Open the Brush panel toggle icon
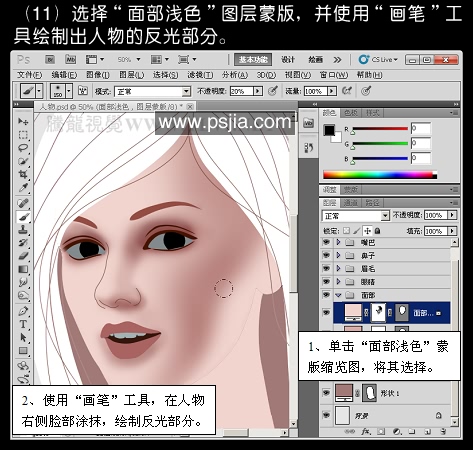473x450 pixels. [x=82, y=91]
